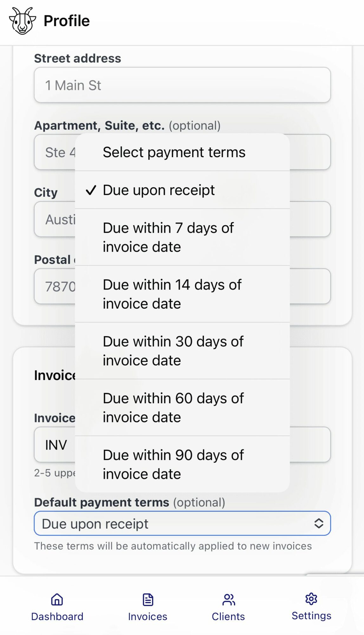
Task: Choose Due within 90 days option
Action: click(182, 464)
